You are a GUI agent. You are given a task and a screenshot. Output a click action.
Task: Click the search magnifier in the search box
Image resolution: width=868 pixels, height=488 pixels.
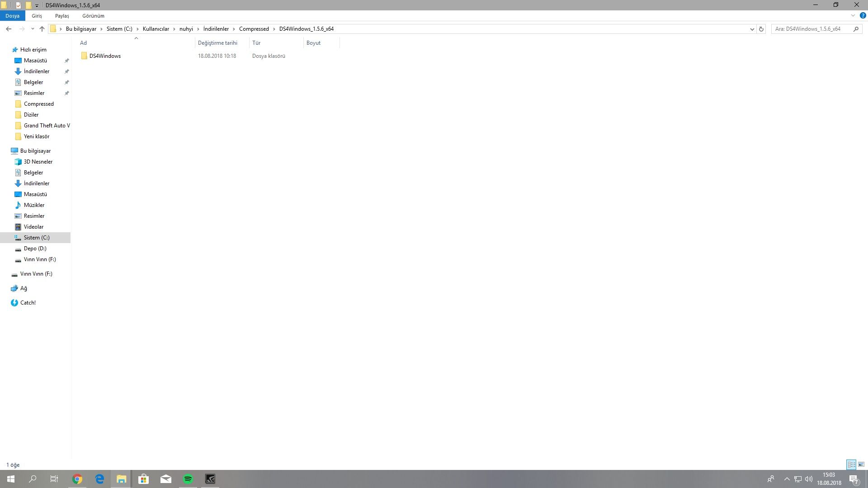[856, 29]
